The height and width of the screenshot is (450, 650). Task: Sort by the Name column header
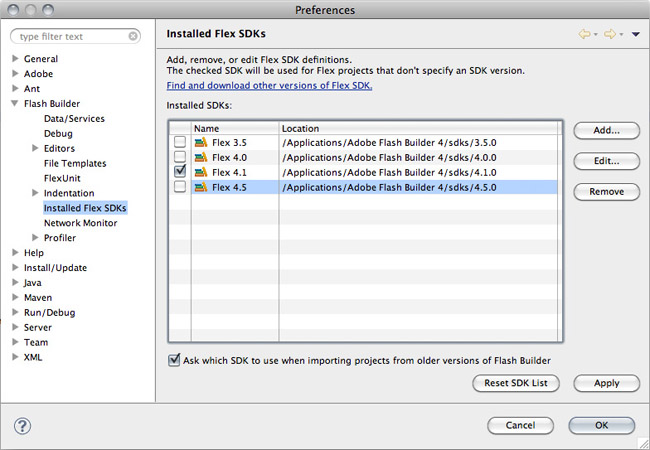235,128
